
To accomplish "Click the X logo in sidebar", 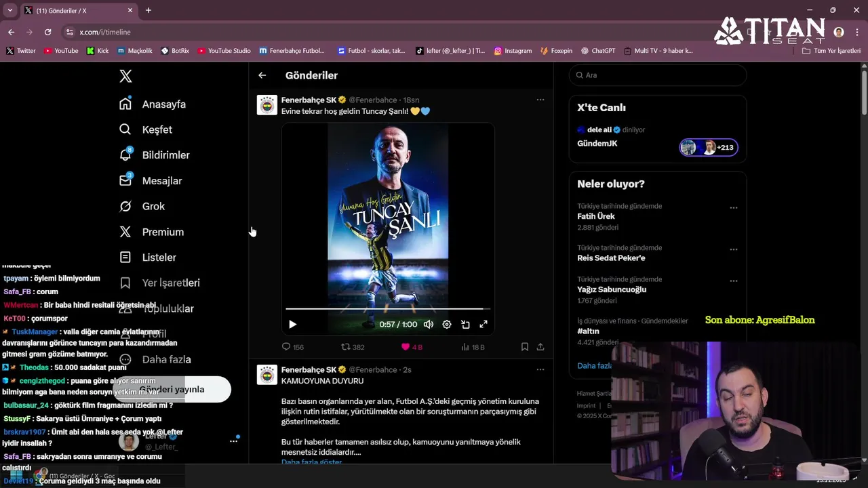I will pos(125,76).
